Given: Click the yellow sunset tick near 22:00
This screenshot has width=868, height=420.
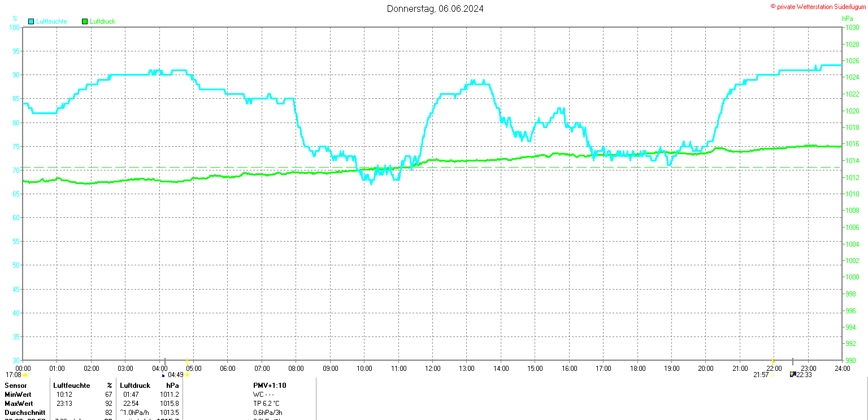Looking at the screenshot, I should (x=773, y=361).
